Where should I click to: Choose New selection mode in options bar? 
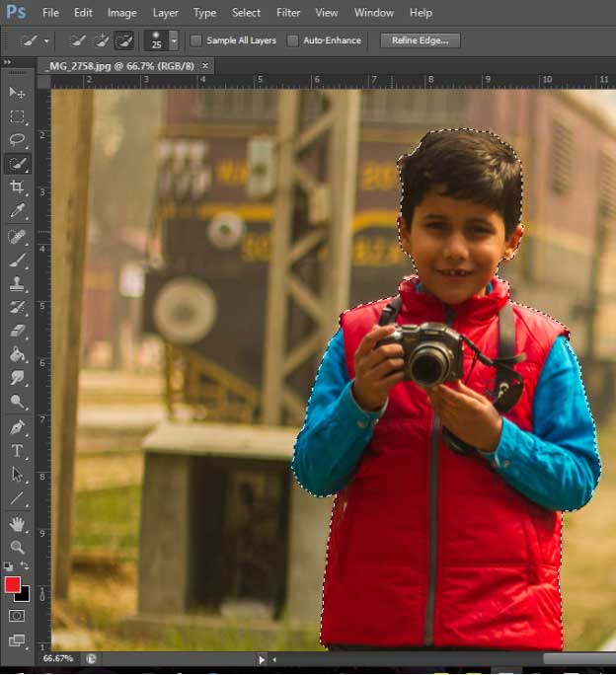coord(78,40)
